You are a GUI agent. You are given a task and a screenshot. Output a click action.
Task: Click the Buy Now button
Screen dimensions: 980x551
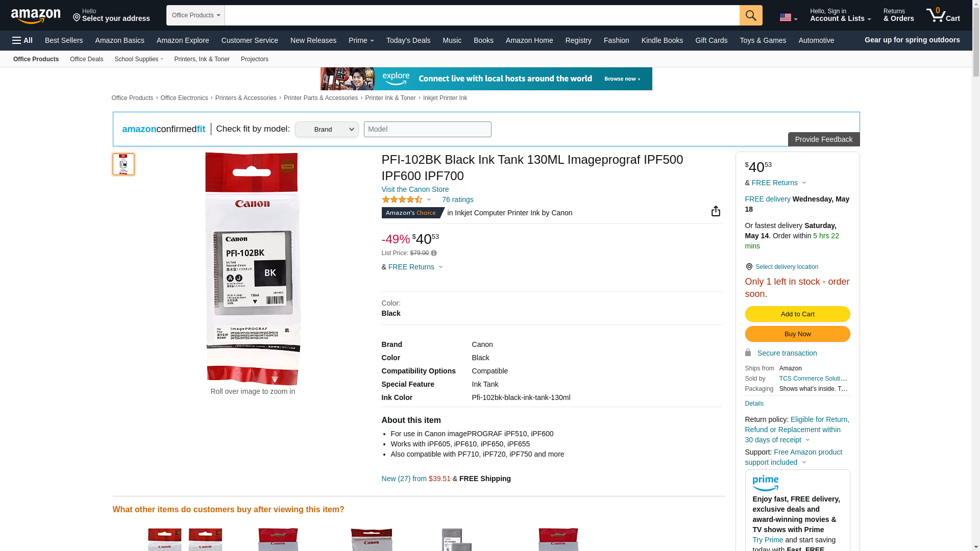(x=797, y=334)
